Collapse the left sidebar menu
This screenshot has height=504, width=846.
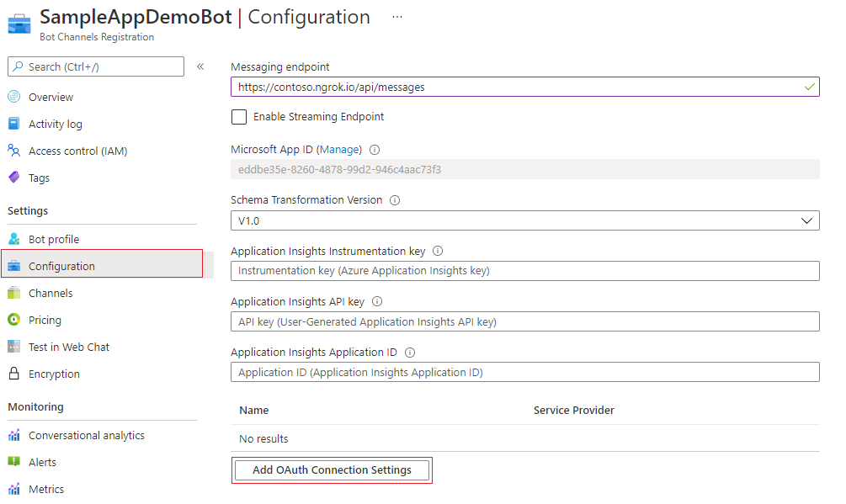coord(199,66)
